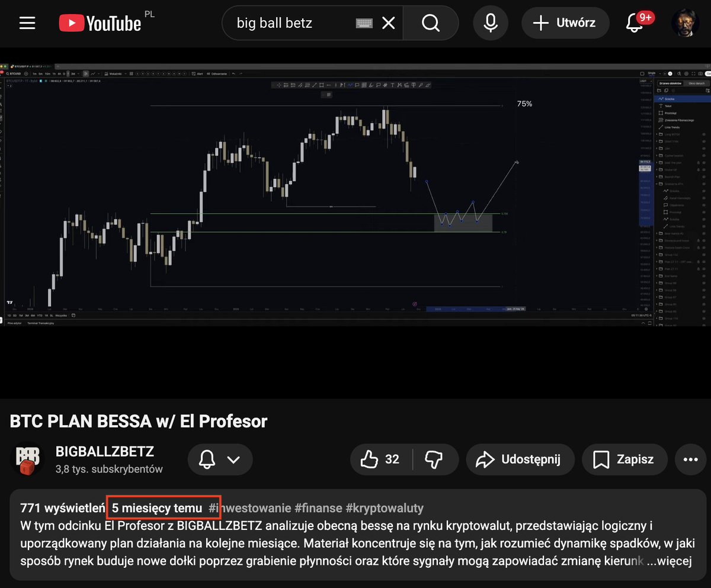Select the video title BTC PLAN BESSA
This screenshot has height=588, width=711.
click(x=139, y=421)
